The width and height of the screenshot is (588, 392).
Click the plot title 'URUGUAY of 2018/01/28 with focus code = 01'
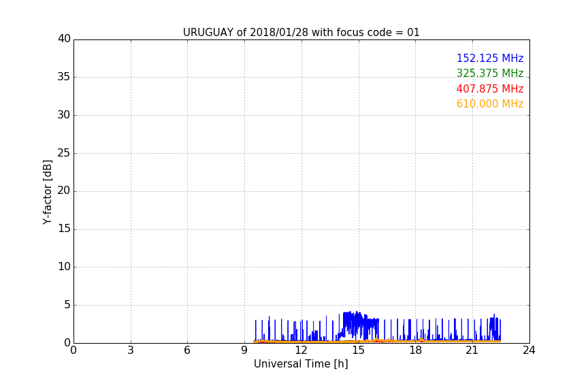301,33
